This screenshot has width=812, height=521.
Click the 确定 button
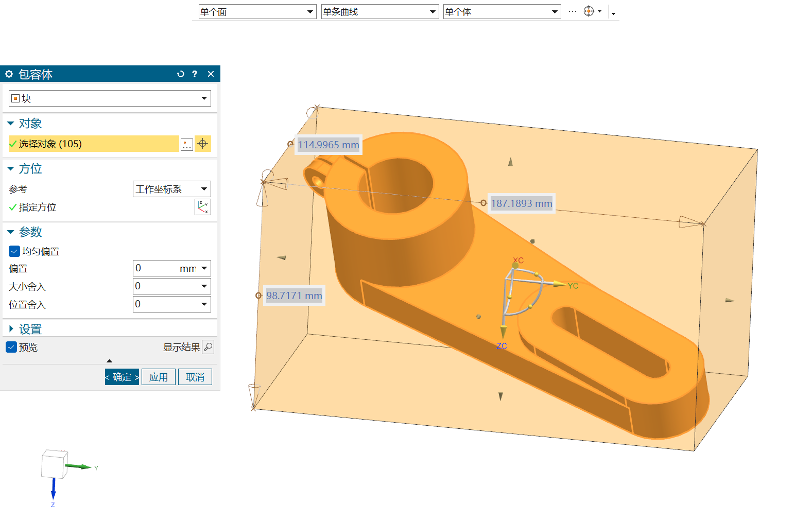coord(122,377)
